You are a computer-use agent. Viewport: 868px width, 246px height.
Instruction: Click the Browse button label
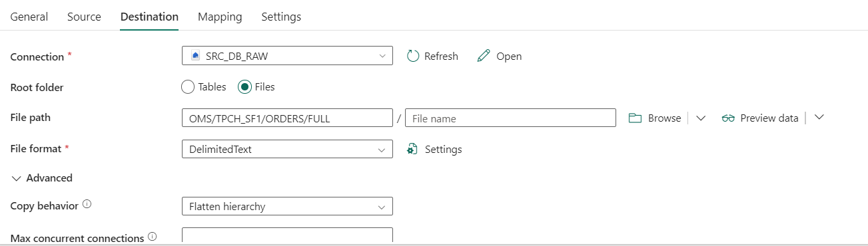(665, 118)
